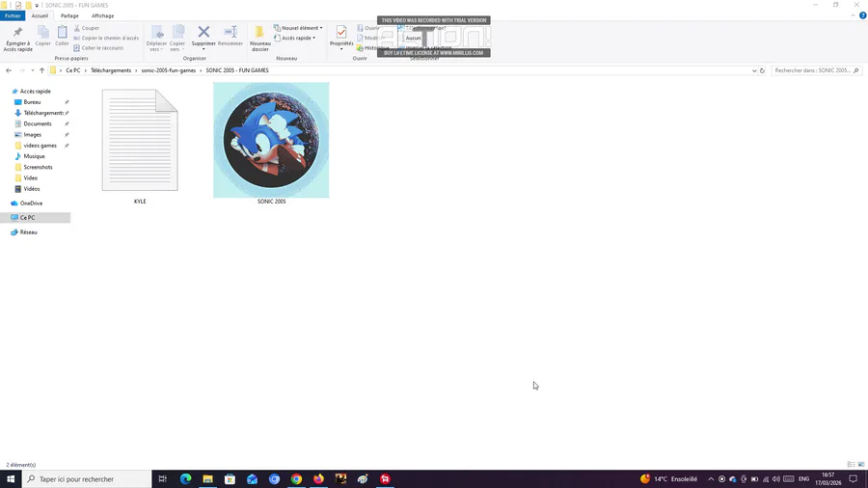Click the Copier ribbon icon
868x488 pixels.
42,36
